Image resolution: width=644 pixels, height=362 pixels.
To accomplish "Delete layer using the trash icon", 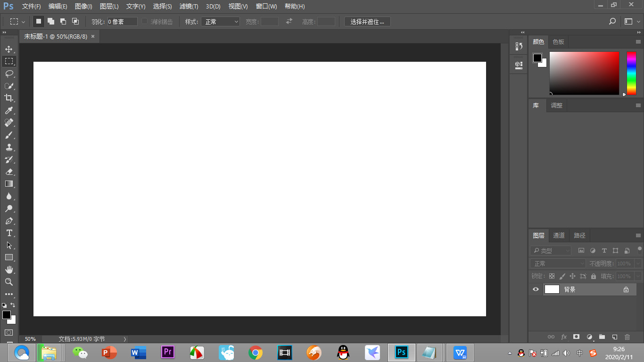I will point(627,337).
